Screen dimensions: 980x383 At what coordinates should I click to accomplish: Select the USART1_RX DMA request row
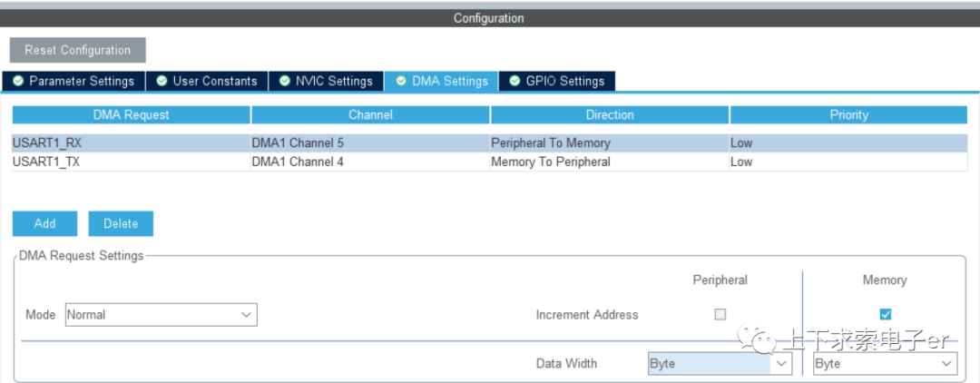(131, 142)
